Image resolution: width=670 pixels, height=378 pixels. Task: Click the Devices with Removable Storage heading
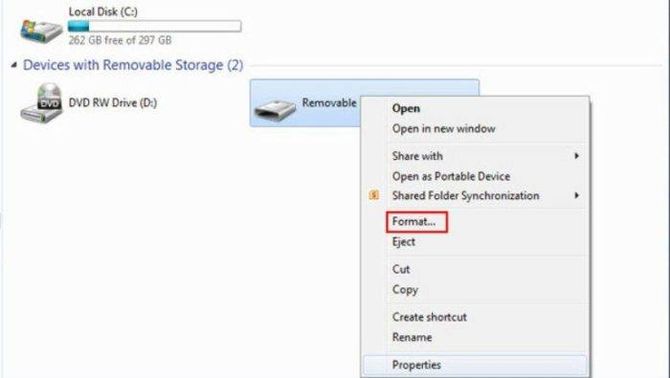[133, 65]
